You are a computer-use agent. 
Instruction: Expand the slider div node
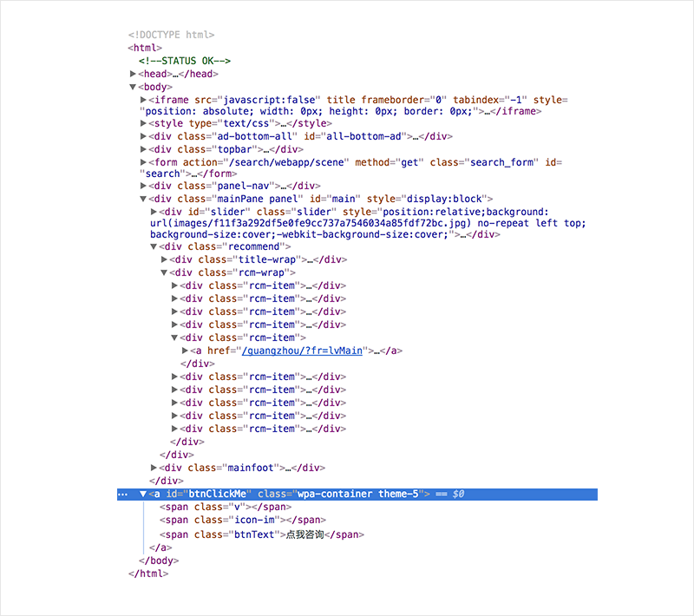point(154,212)
